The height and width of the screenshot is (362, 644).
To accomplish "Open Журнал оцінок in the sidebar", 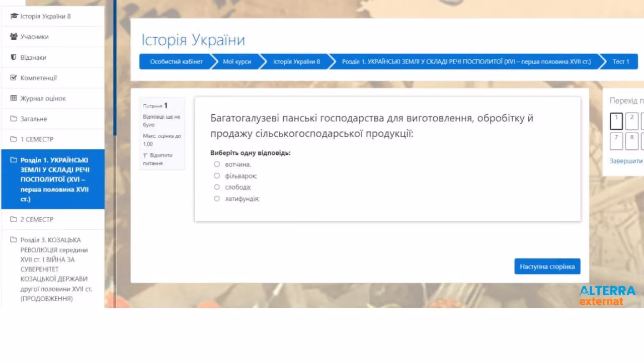I will click(x=53, y=98).
